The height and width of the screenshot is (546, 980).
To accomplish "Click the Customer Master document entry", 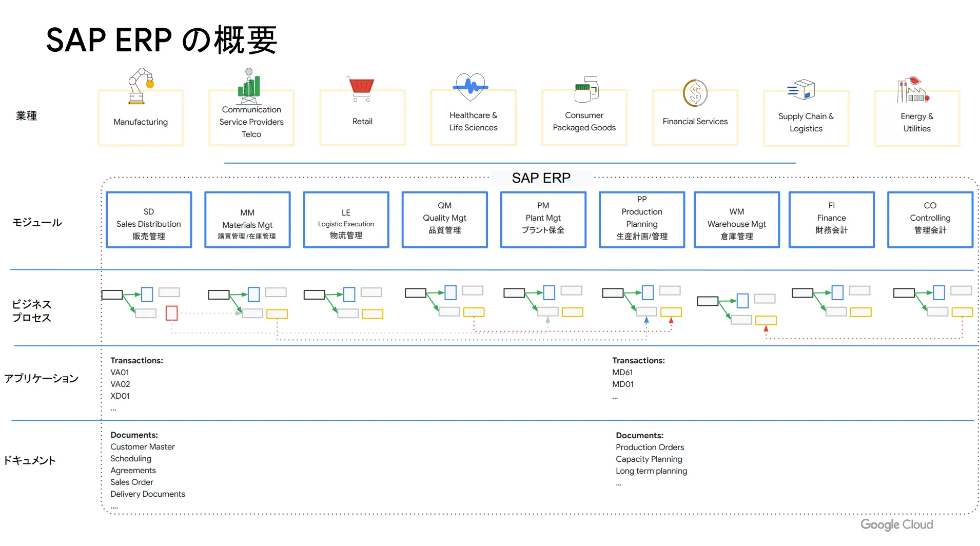I will [143, 446].
